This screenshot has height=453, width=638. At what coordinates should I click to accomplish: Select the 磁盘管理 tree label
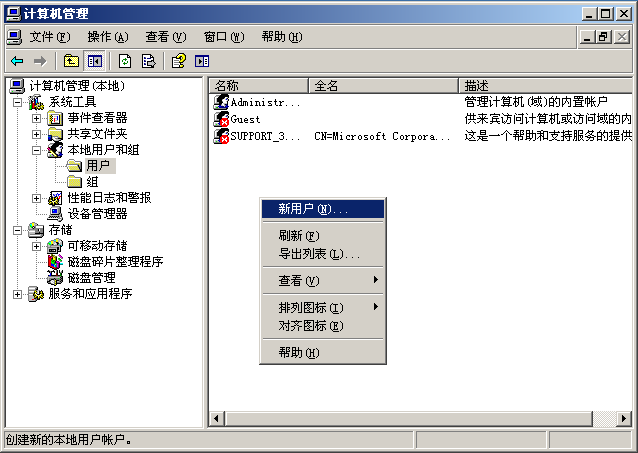92,278
